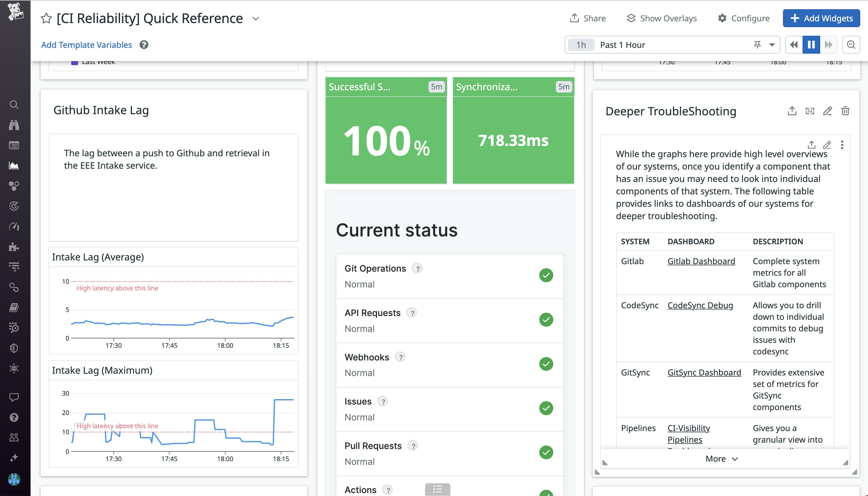
Task: Pause live dashboard updates
Action: (811, 45)
